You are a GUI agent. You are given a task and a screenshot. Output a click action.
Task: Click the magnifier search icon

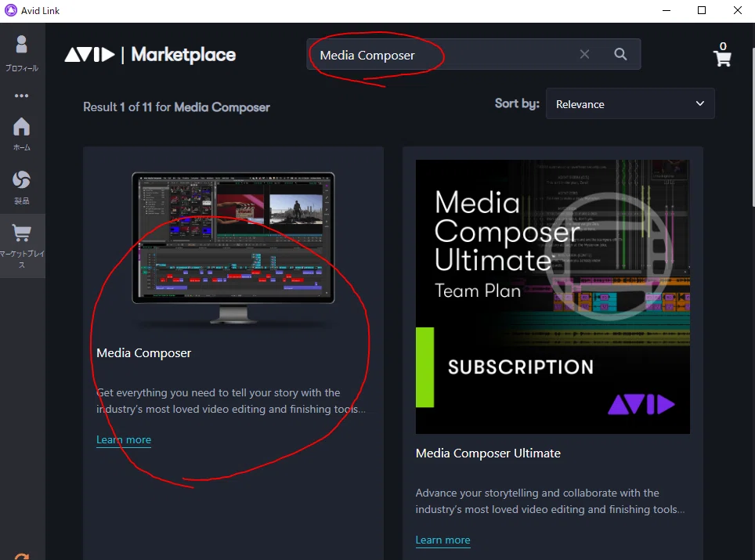pos(620,54)
